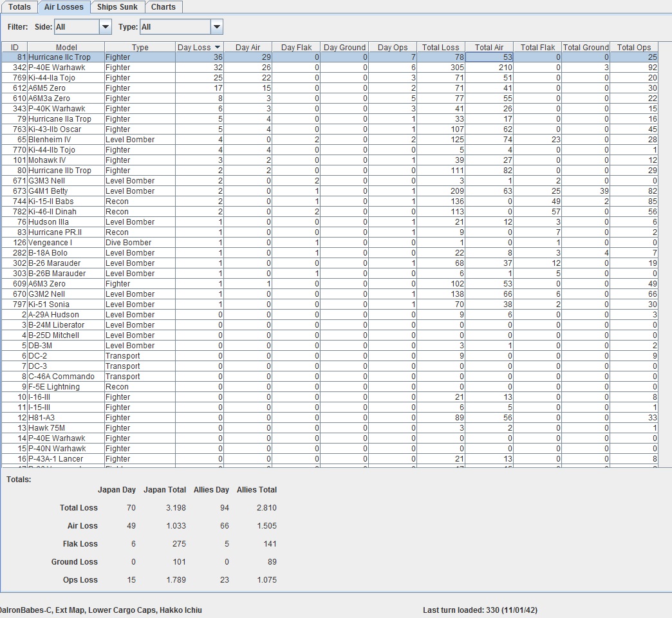672x618 pixels.
Task: Select the Blenheim IV row
Action: 330,139
